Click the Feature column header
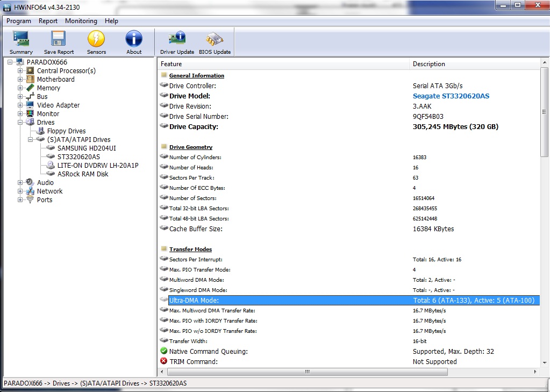 [x=283, y=64]
